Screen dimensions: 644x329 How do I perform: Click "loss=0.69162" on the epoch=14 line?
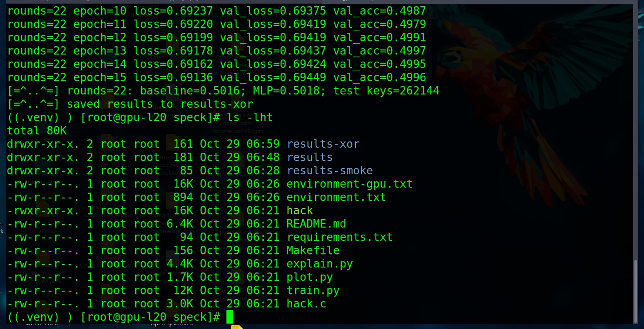(173, 64)
